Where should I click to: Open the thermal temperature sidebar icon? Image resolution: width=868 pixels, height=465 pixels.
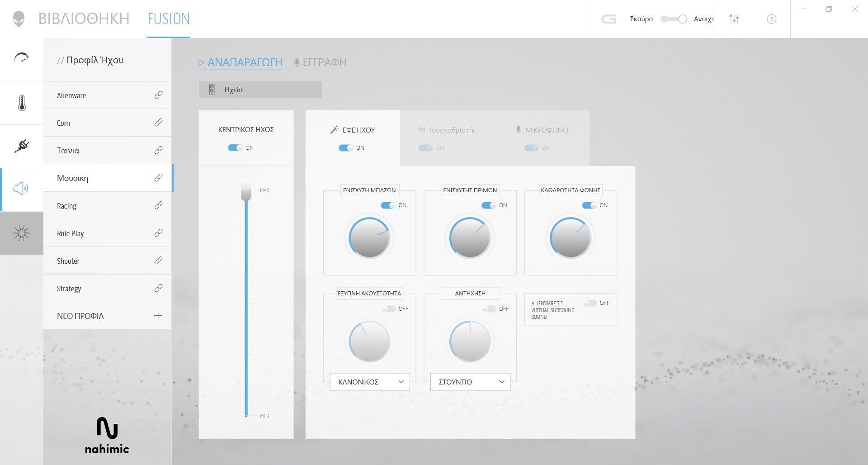[x=22, y=103]
